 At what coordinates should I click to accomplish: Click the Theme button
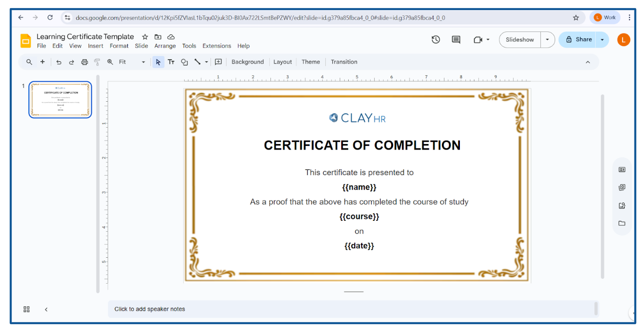pos(311,62)
